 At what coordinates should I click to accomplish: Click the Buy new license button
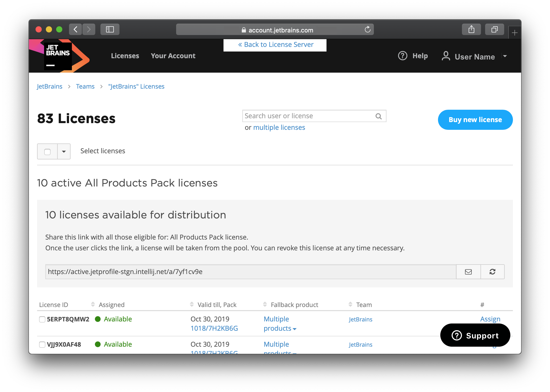(x=475, y=119)
